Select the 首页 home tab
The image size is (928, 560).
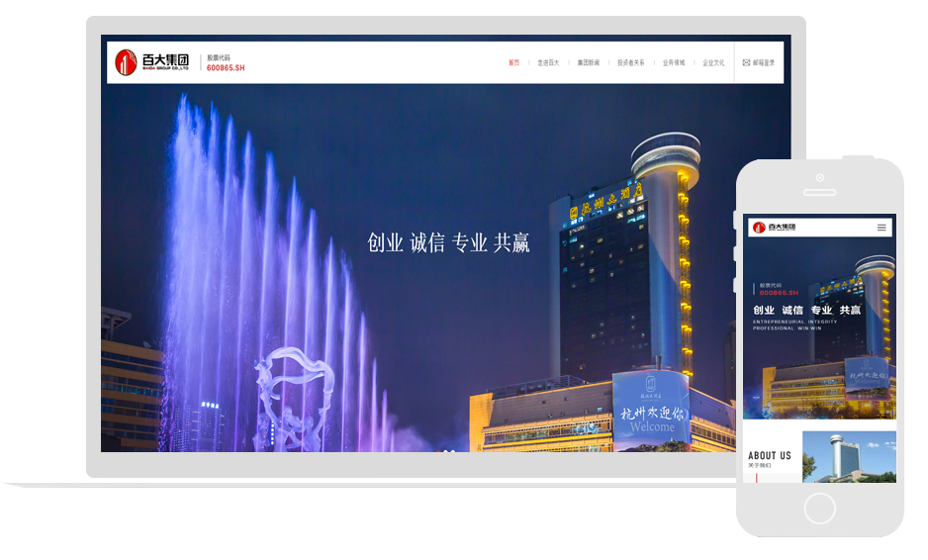click(x=513, y=62)
